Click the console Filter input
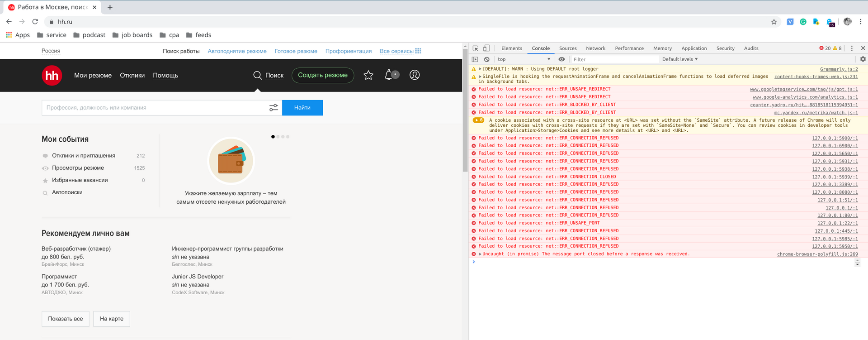Viewport: 868px width, 340px height. click(x=615, y=59)
